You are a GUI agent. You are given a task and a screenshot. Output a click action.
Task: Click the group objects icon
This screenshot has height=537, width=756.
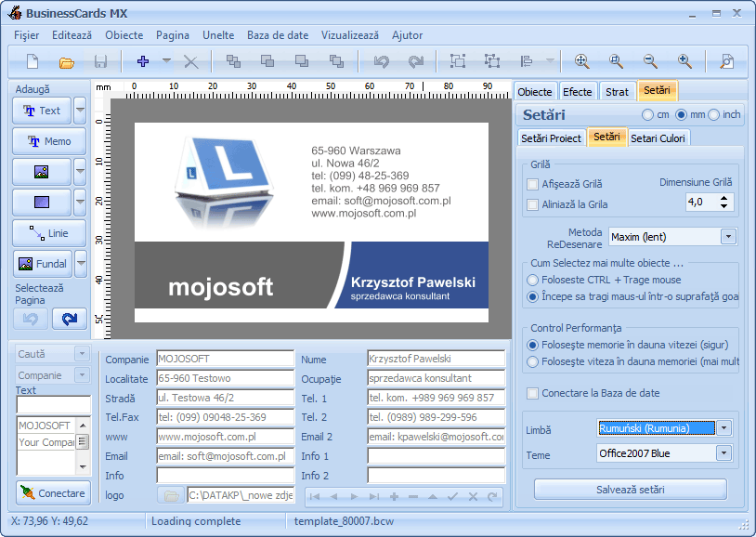click(458, 61)
